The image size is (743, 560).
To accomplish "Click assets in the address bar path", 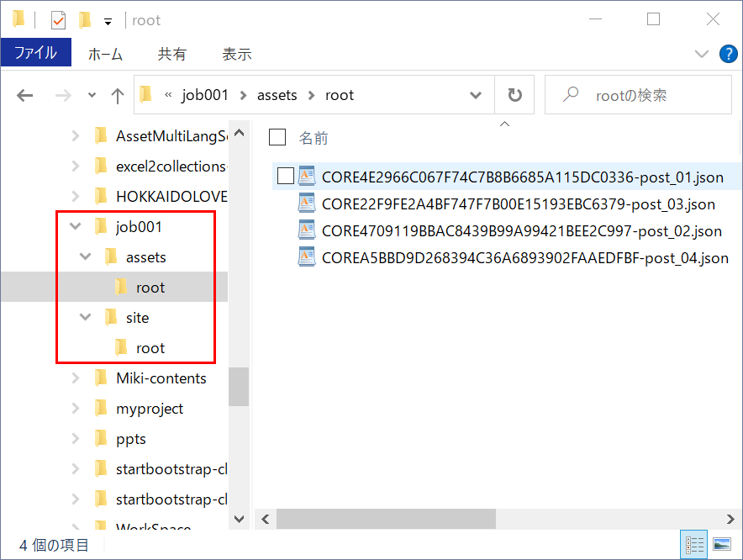I will (x=277, y=95).
